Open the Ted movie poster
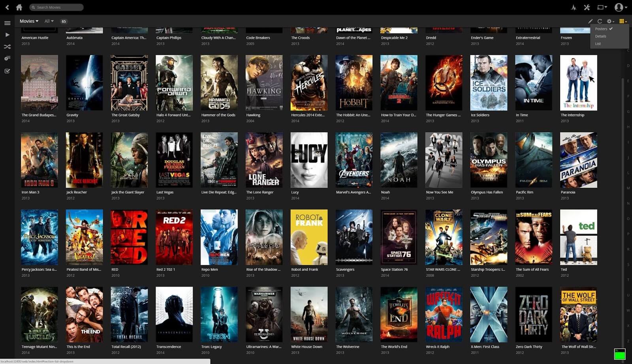 point(579,237)
